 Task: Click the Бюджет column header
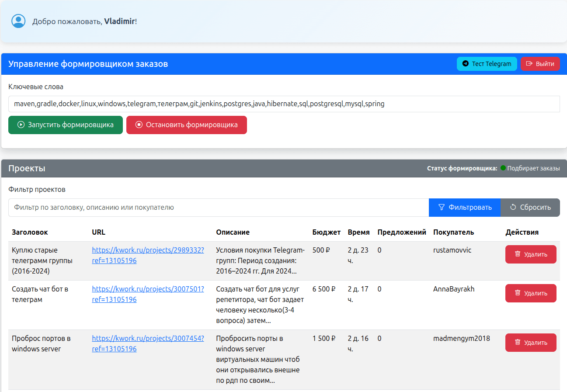pos(326,232)
